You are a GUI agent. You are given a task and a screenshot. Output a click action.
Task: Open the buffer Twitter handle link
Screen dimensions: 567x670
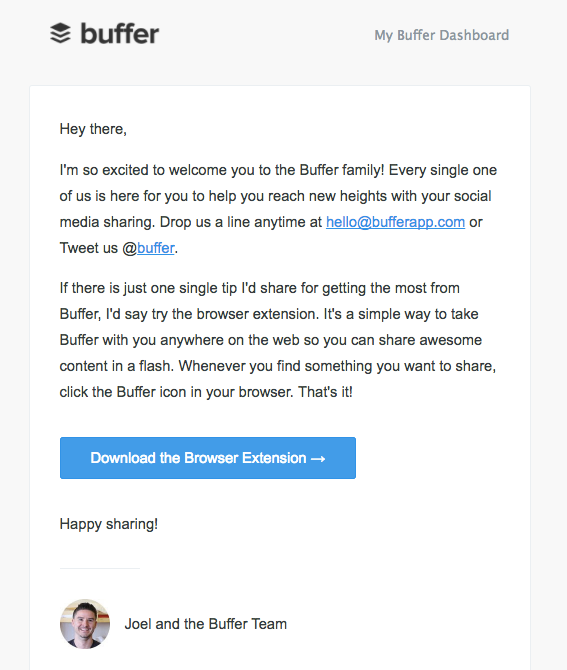pos(156,248)
